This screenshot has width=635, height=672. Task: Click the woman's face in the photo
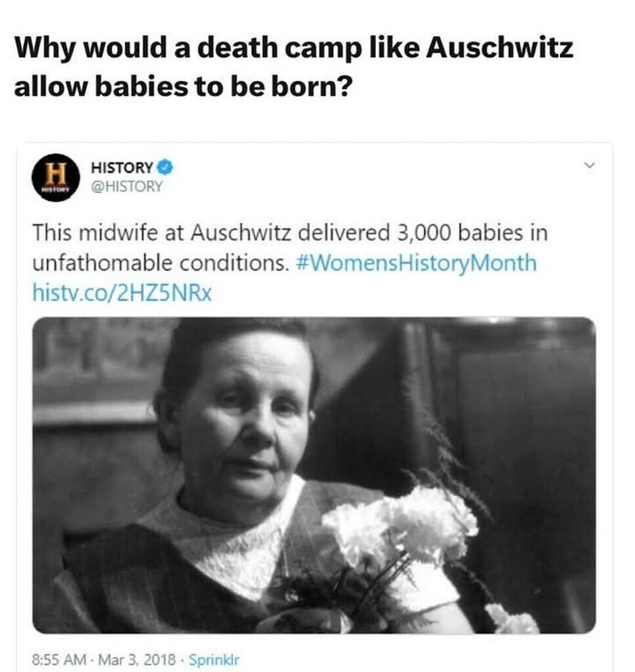click(x=242, y=420)
